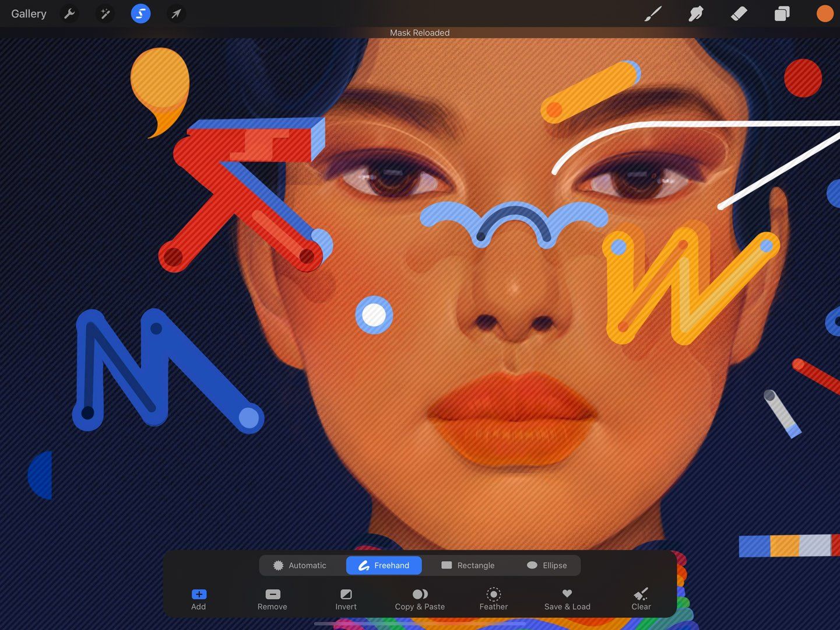Switch to Rectangle selection mode
This screenshot has width=840, height=630.
tap(468, 565)
